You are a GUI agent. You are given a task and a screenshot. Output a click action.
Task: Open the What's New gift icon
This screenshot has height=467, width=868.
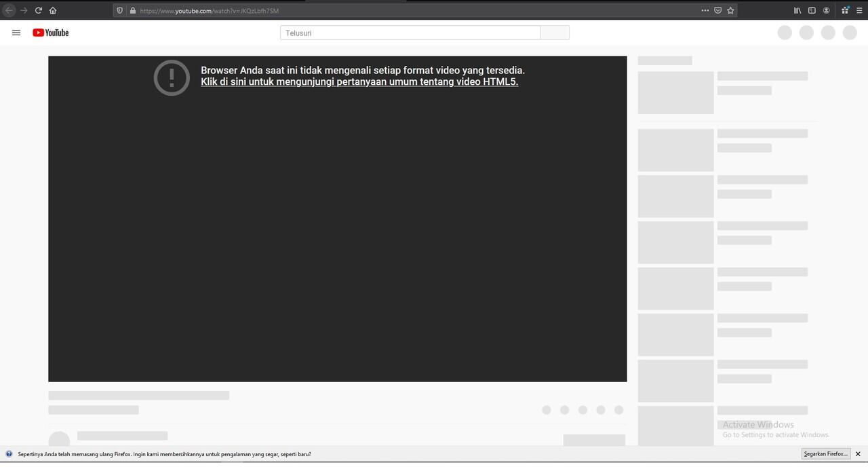845,10
